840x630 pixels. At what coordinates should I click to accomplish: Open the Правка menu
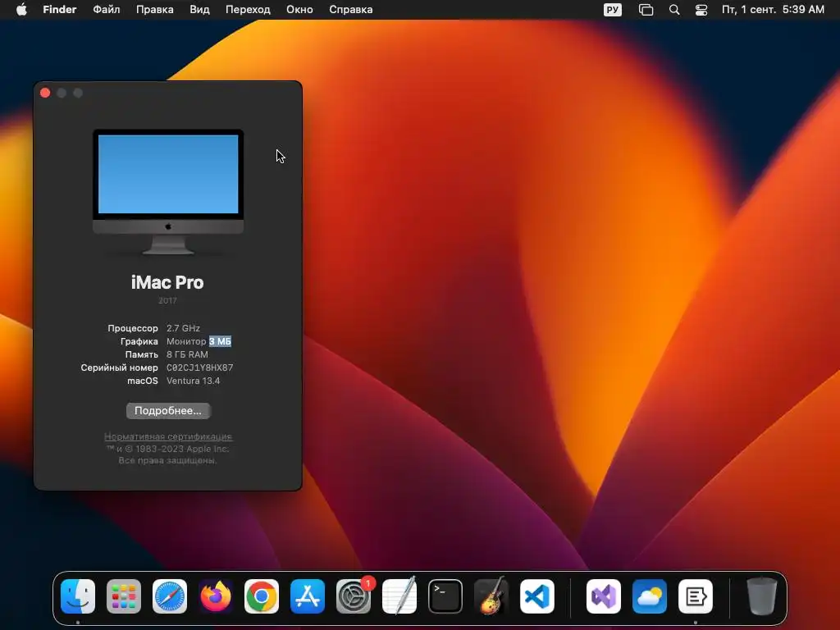(x=154, y=10)
